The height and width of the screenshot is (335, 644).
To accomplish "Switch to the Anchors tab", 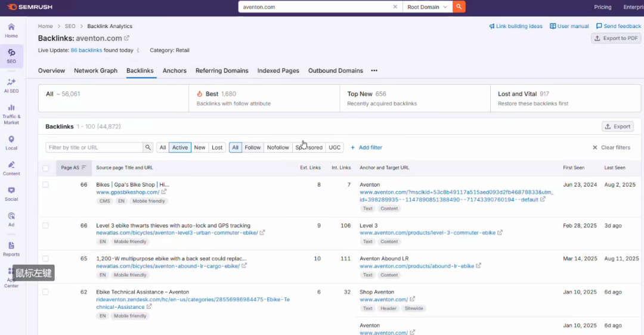I will pyautogui.click(x=175, y=70).
